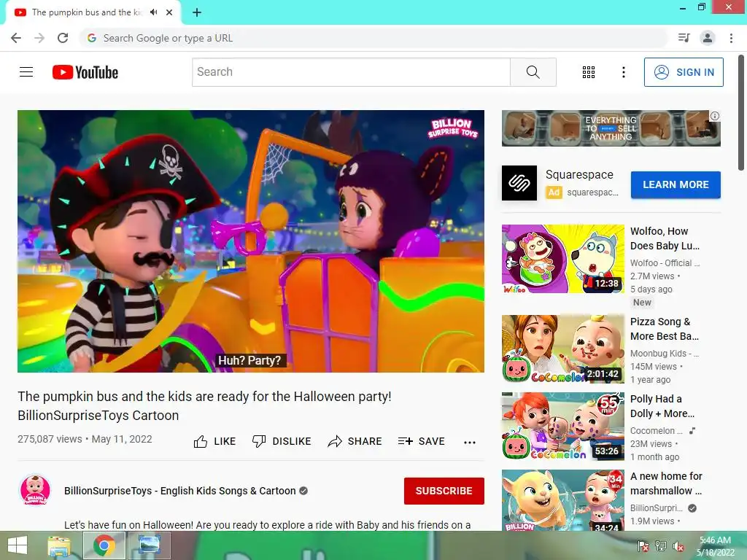Open 'A new home for marshmallow' title

666,483
